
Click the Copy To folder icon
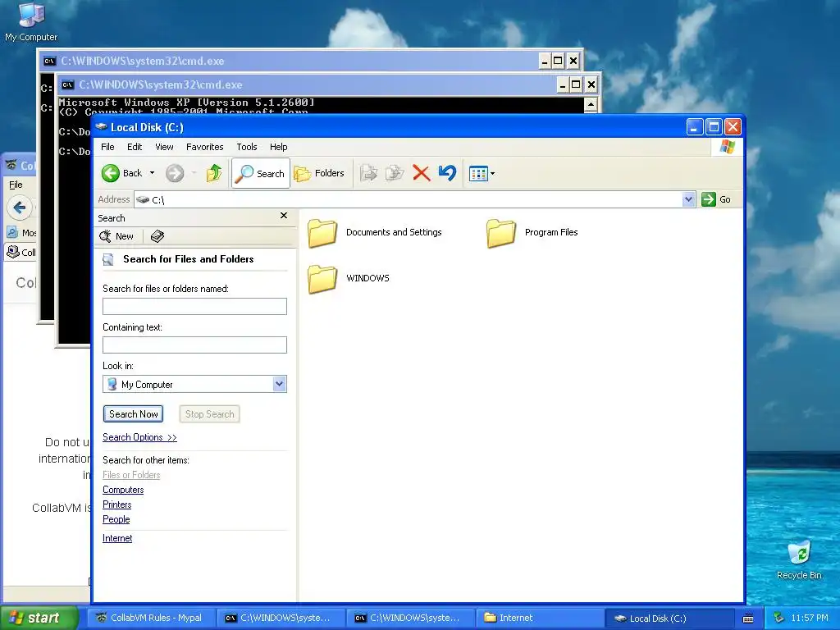(395, 173)
